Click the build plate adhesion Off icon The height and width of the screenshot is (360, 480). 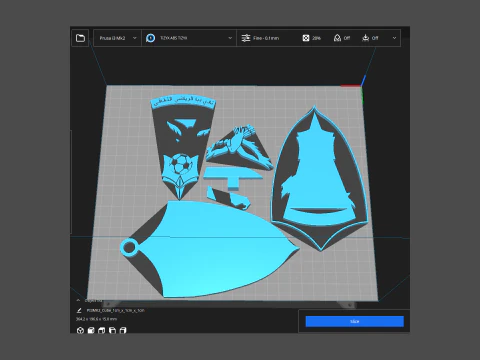(x=366, y=38)
